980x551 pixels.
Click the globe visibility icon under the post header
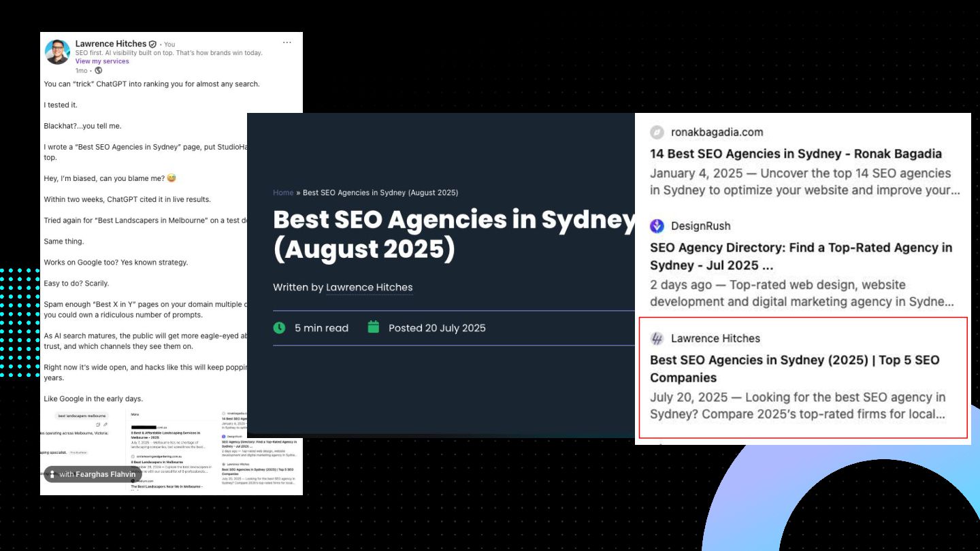coord(98,70)
